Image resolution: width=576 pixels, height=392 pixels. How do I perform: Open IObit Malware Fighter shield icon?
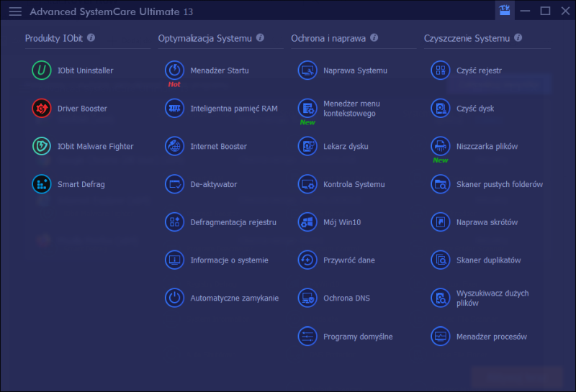click(x=42, y=146)
